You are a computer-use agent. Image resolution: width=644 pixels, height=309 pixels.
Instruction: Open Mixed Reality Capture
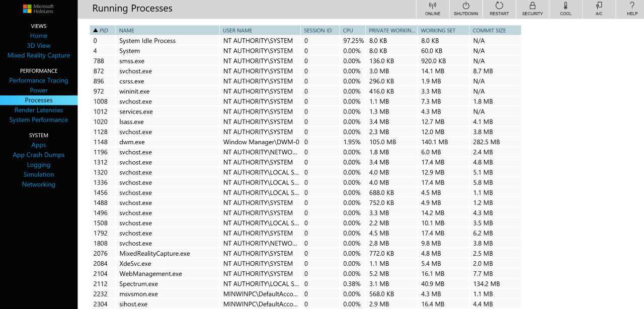click(38, 55)
